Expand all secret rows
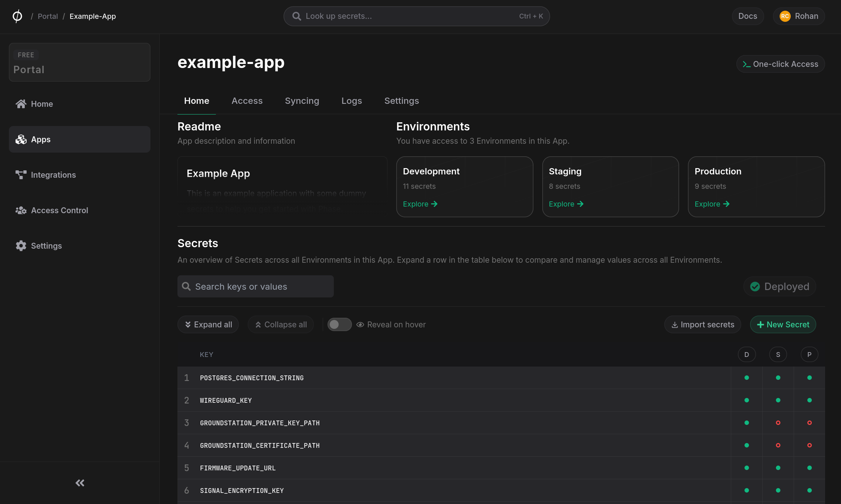 tap(208, 324)
